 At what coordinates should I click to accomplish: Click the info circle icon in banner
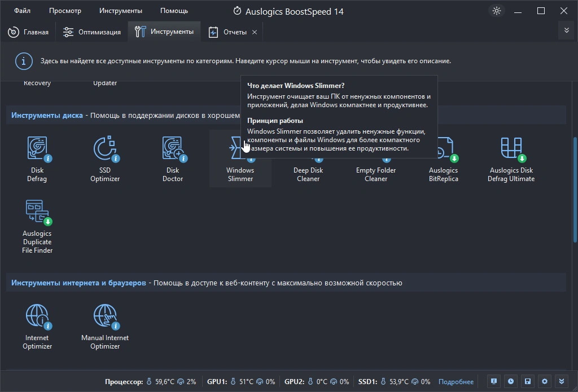coord(24,61)
